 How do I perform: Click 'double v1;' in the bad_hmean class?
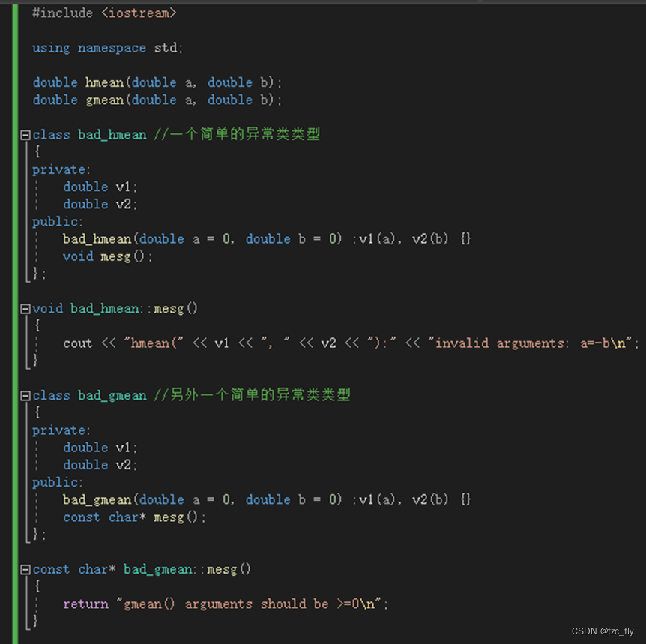pos(100,187)
